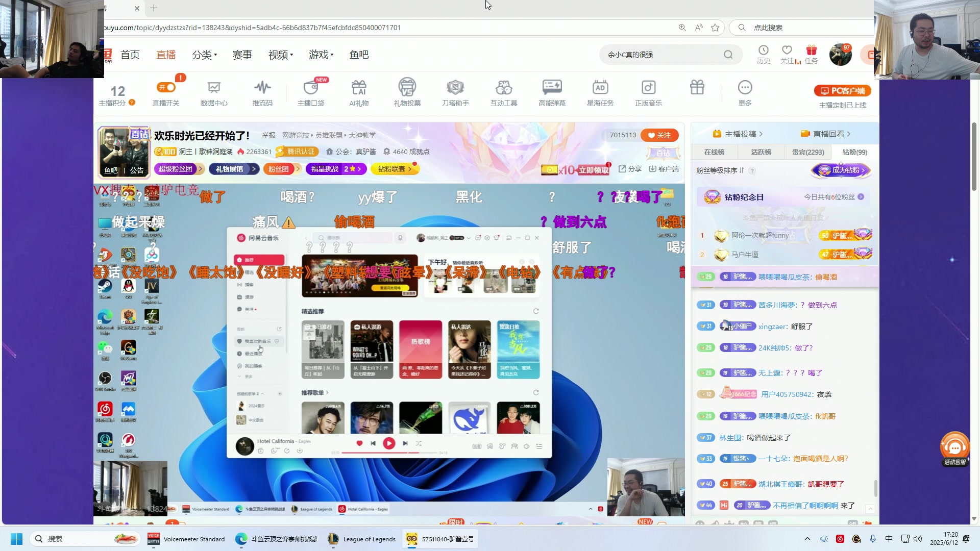The image size is (980, 551).
Task: Select 赛事 events in nav bar
Action: (242, 55)
